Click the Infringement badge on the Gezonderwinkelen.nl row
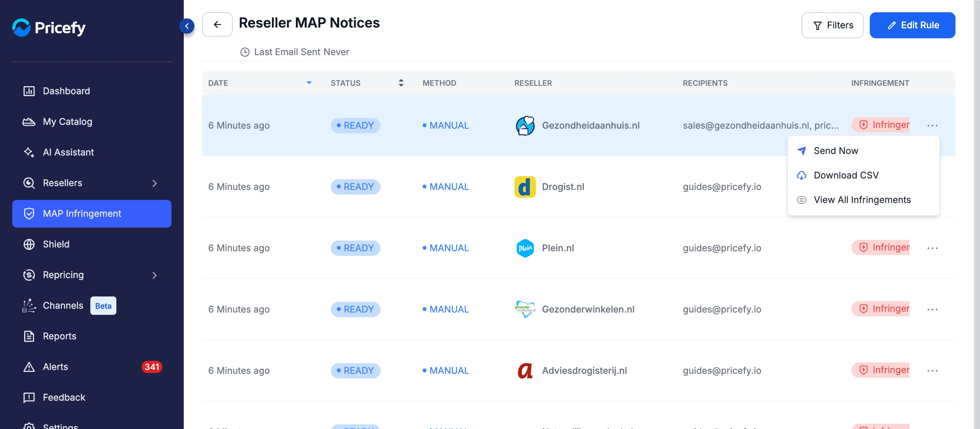 coord(880,309)
